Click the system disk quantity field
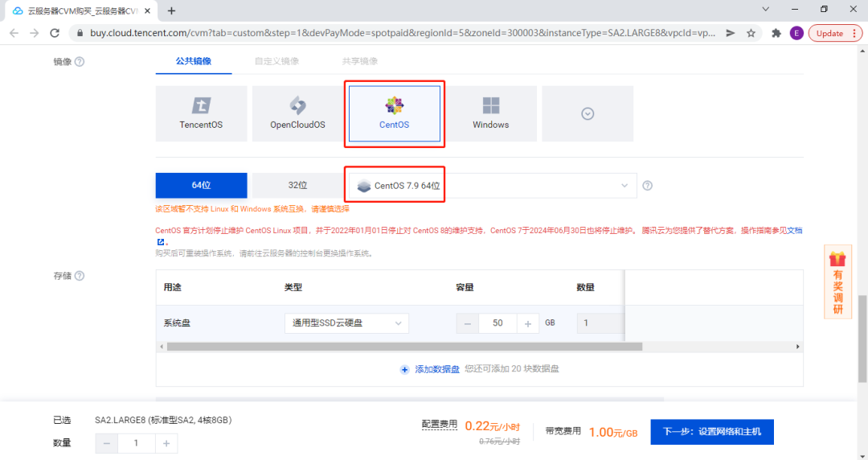The height and width of the screenshot is (460, 868). 600,323
